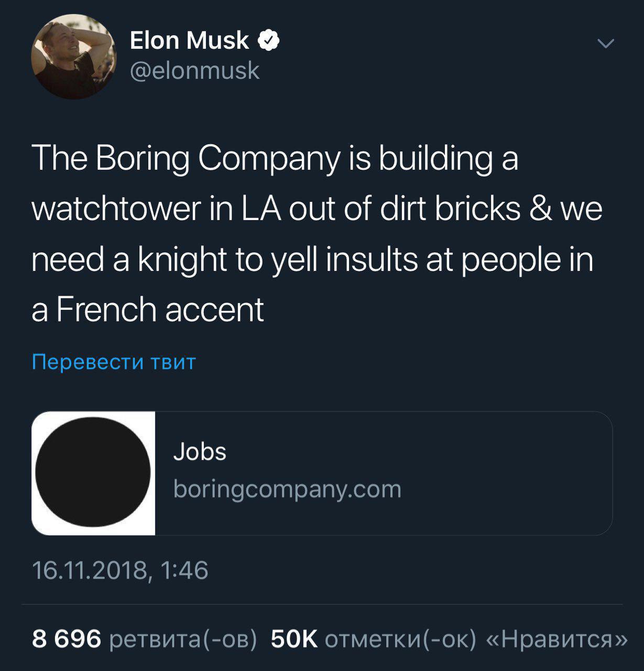This screenshot has height=671, width=644.
Task: Open Elon Musk's profile avatar photo
Action: [x=74, y=57]
